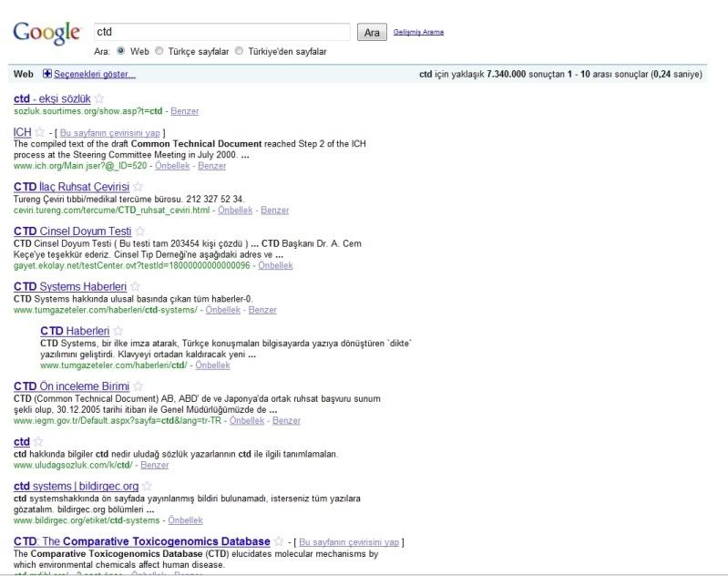Screen dimensions: 728x576
Task: Choose the Türkiye'den sayfalar radio option
Action: coord(240,52)
